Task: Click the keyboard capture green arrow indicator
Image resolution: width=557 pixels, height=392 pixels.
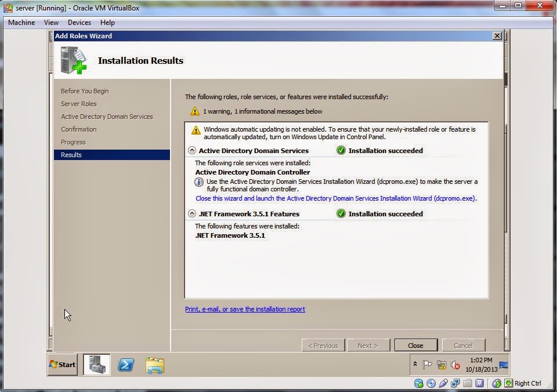Action: click(509, 383)
